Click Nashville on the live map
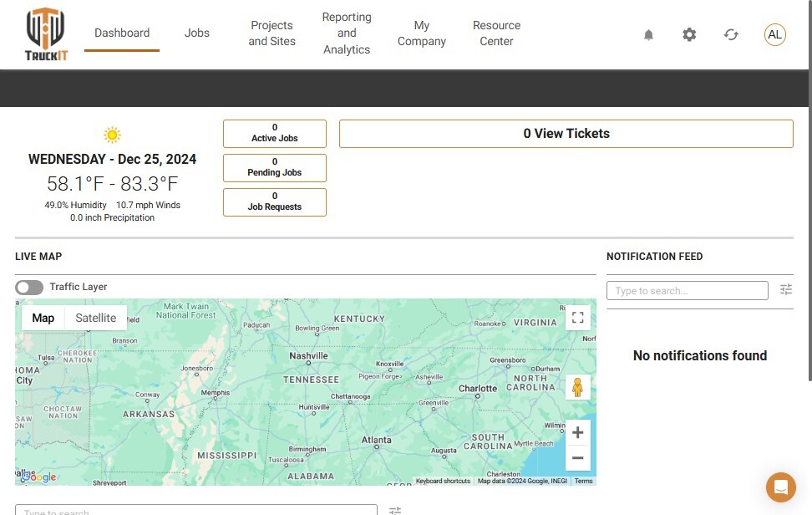 click(x=308, y=356)
